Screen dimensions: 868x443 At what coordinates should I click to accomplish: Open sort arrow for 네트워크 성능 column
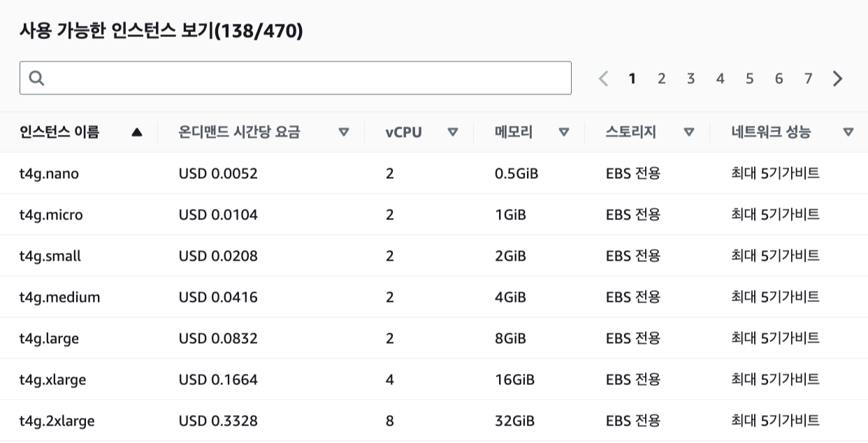click(848, 132)
